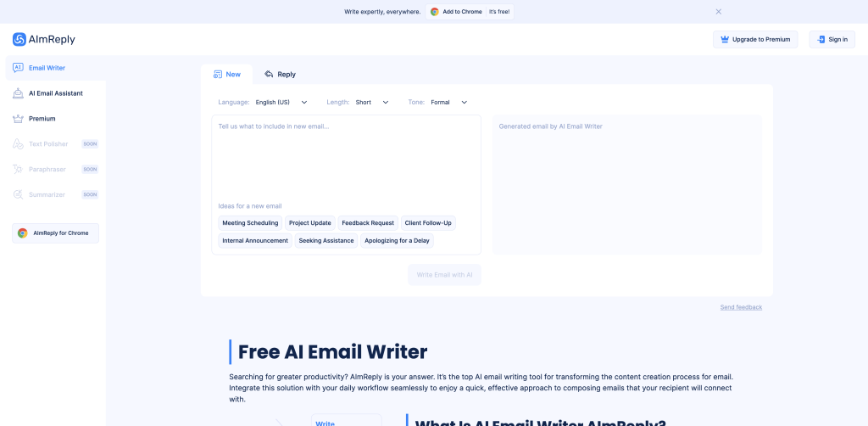This screenshot has width=868, height=426.
Task: Click Send feedback link
Action: coord(741,307)
